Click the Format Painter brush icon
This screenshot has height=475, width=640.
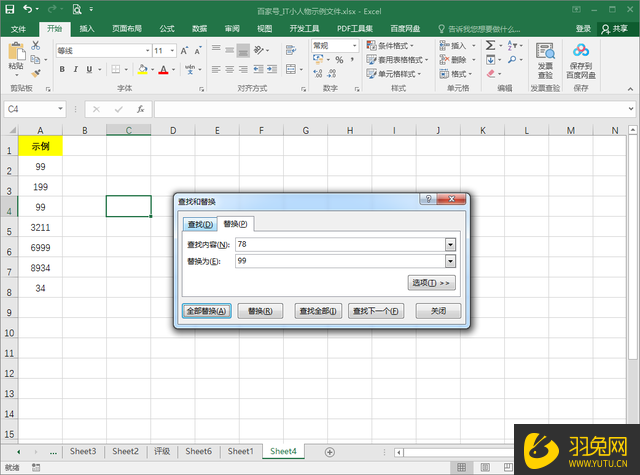(x=36, y=73)
